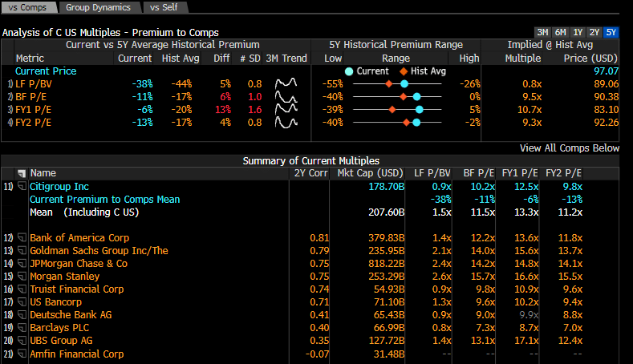Viewport: 633px width, 364px height.
Task: Click the View All Comps Below link
Action: pyautogui.click(x=569, y=148)
